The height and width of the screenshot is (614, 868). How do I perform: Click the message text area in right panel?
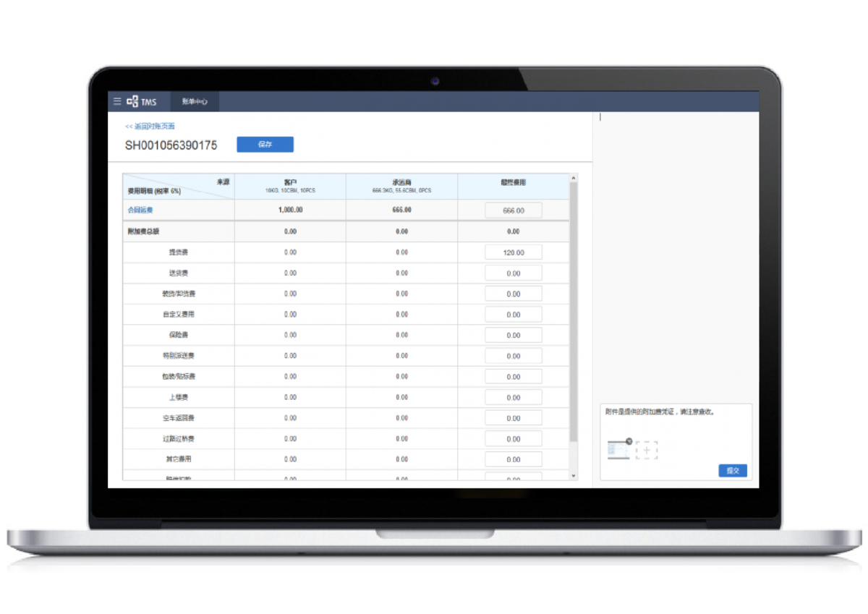[676, 253]
